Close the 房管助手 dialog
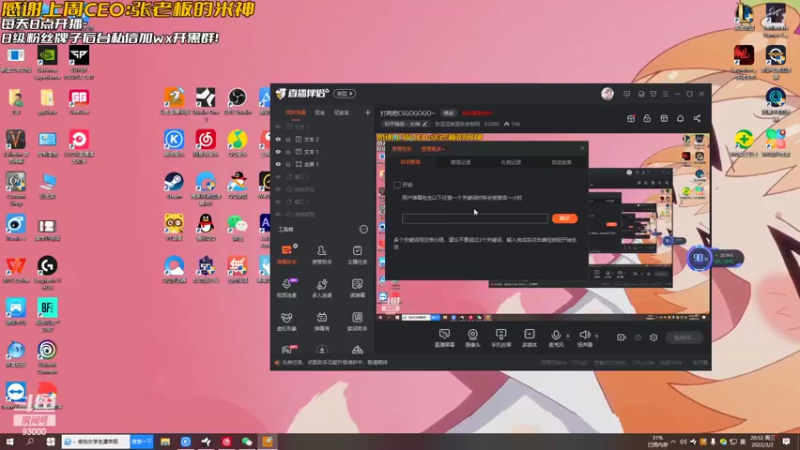 coord(582,148)
